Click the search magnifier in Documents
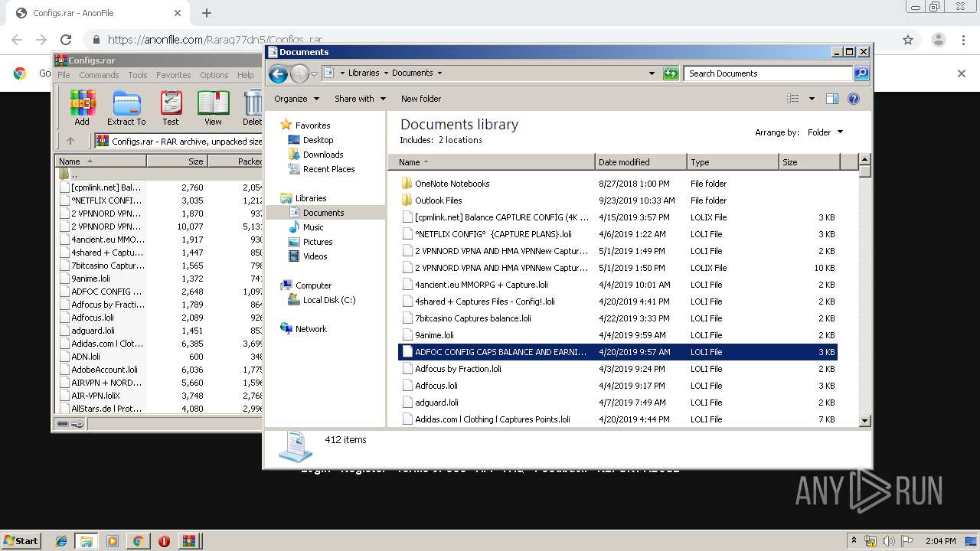Screen dimensions: 980x551 pyautogui.click(x=861, y=73)
